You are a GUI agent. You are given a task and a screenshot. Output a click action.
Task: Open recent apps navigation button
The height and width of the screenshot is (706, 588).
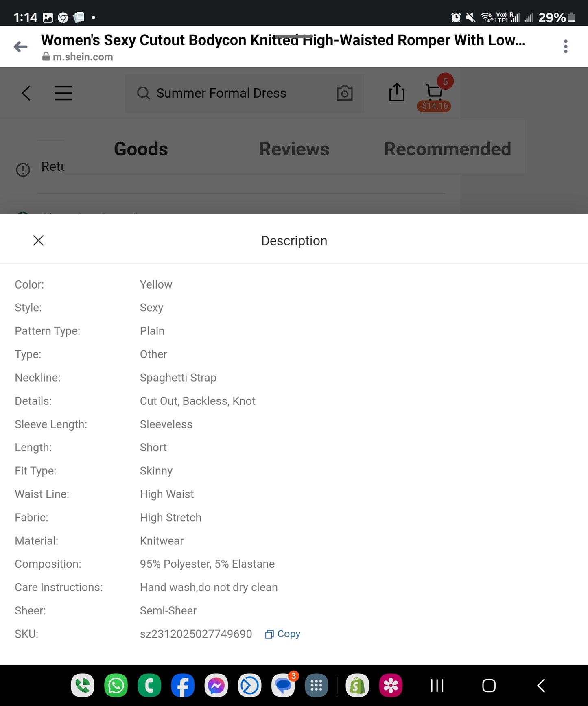(437, 686)
